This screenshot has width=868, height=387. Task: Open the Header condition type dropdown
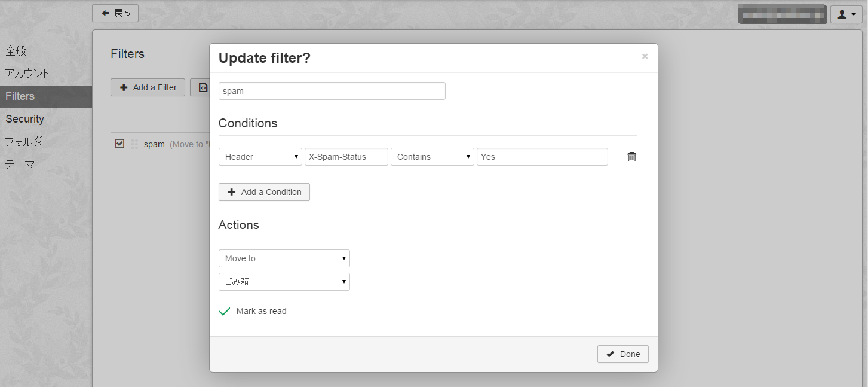pos(260,157)
